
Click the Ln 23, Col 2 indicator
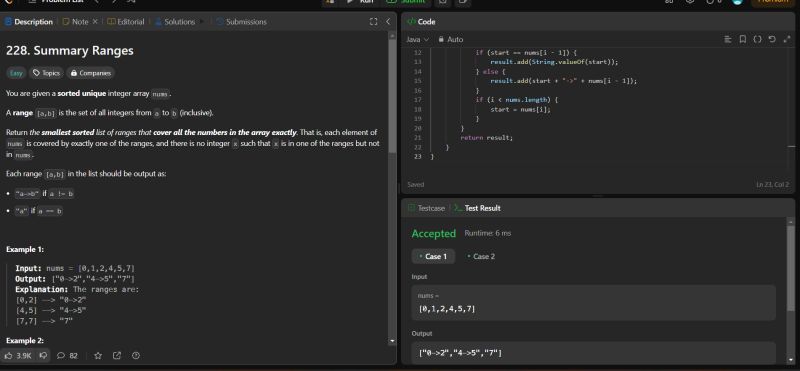click(773, 185)
